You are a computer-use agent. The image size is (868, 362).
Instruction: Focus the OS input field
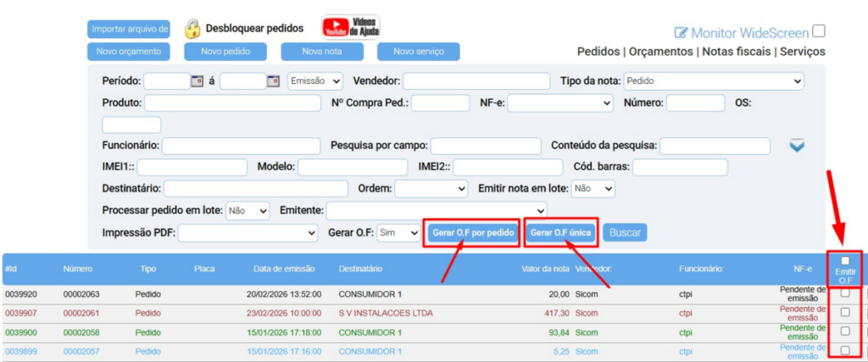point(131,125)
